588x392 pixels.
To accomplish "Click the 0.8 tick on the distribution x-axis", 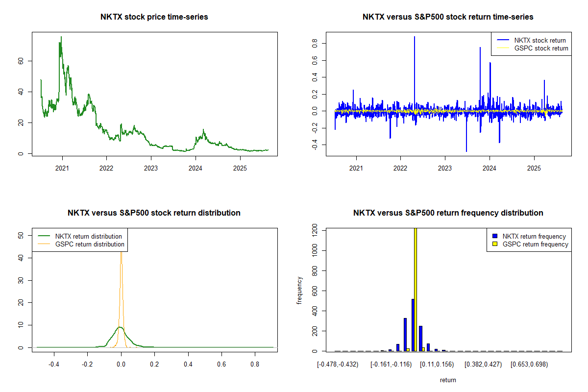I will tap(255, 365).
